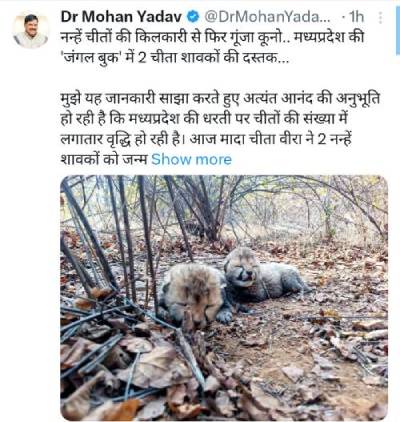Screen dimensions: 400x422
Task: Click the blue verified badge icon
Action: (x=193, y=16)
